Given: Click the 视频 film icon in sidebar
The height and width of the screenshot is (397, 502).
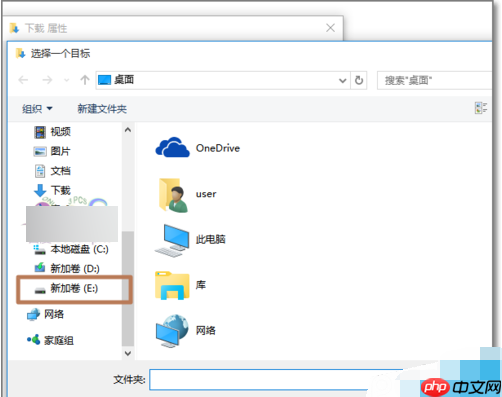Looking at the screenshot, I should tap(40, 132).
